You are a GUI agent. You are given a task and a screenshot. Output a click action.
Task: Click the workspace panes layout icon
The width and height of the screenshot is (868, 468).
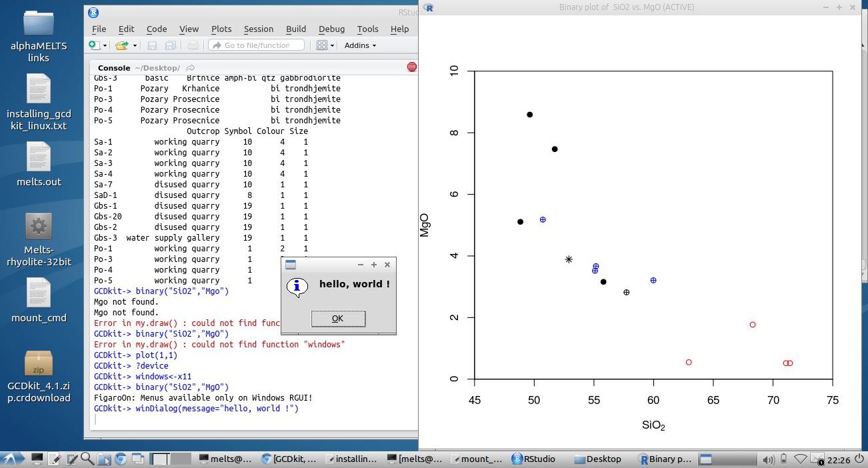tap(322, 45)
